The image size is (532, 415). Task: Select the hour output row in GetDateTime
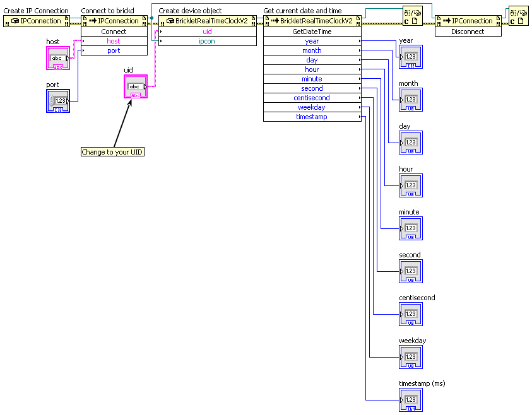[312, 69]
